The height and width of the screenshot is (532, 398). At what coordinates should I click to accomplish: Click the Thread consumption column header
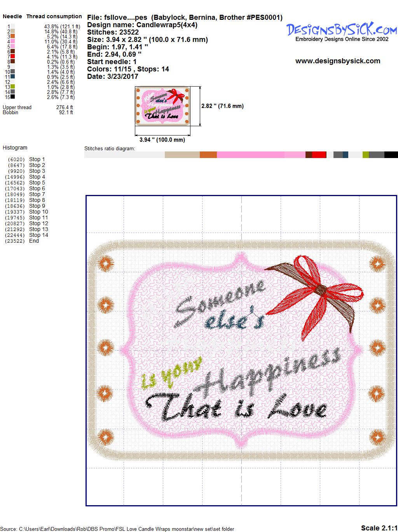(54, 16)
